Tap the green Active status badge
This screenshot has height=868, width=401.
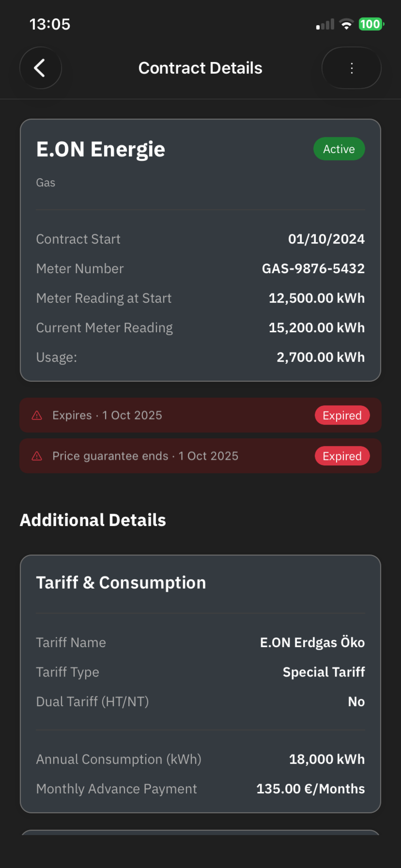point(339,149)
